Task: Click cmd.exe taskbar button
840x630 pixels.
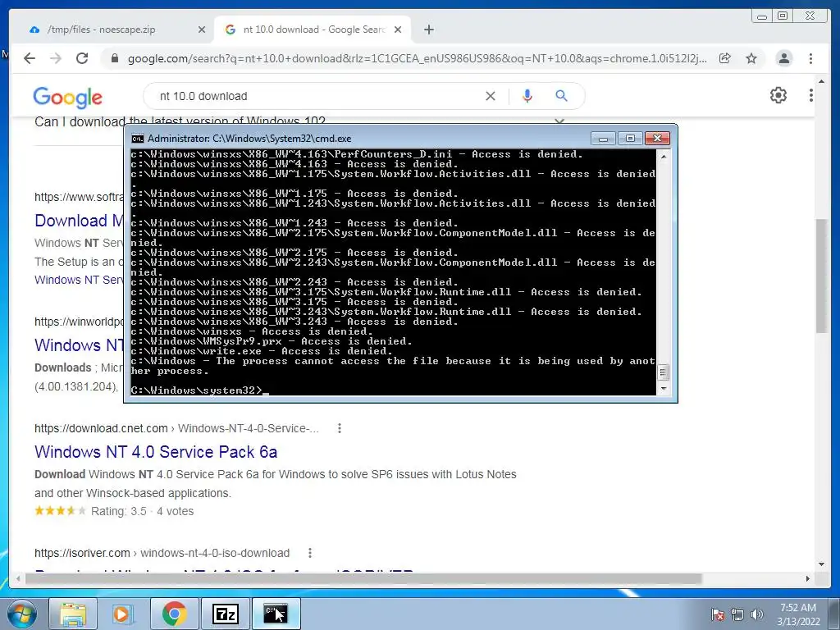Action: pyautogui.click(x=276, y=614)
